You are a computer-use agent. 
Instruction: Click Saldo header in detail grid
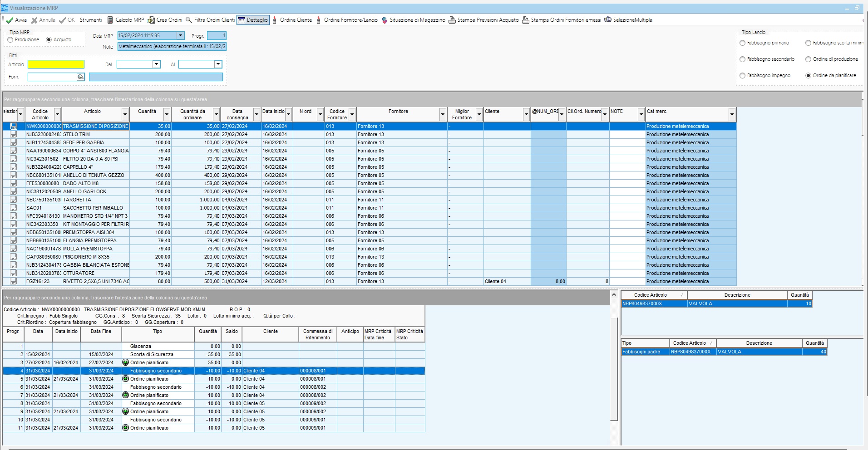pos(232,334)
